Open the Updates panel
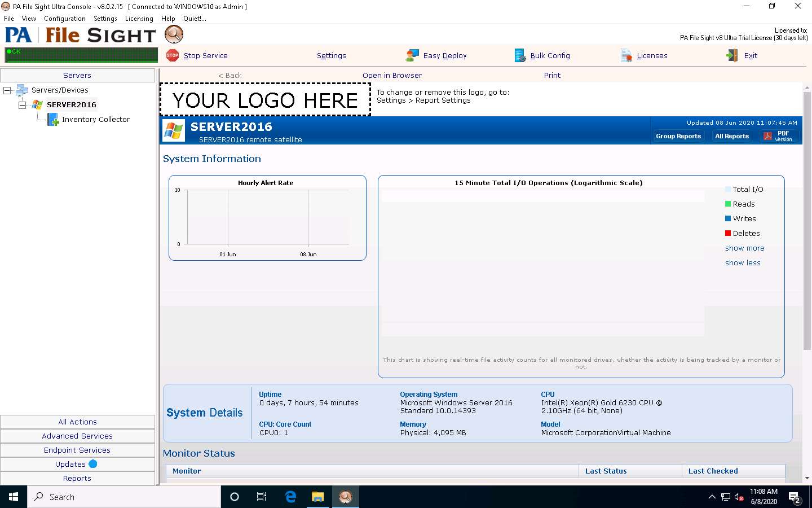The height and width of the screenshot is (508, 812). point(77,465)
